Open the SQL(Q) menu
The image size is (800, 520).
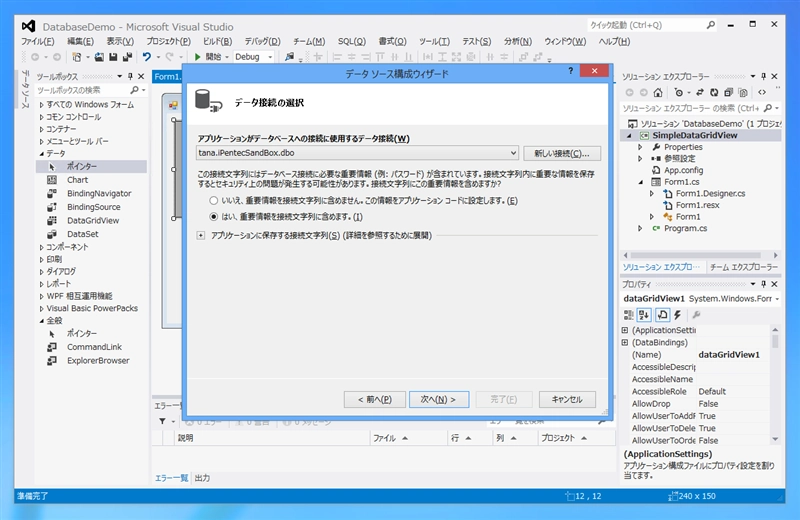pos(352,41)
